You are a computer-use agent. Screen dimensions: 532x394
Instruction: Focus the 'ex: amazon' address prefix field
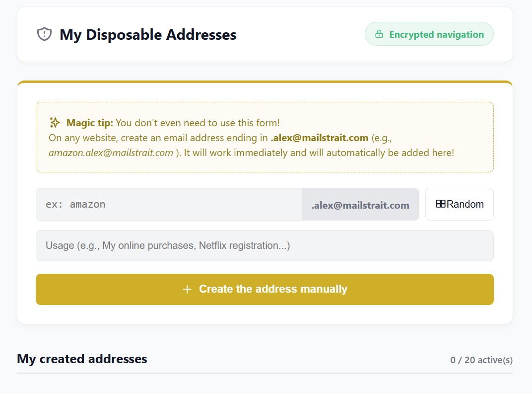coord(169,204)
